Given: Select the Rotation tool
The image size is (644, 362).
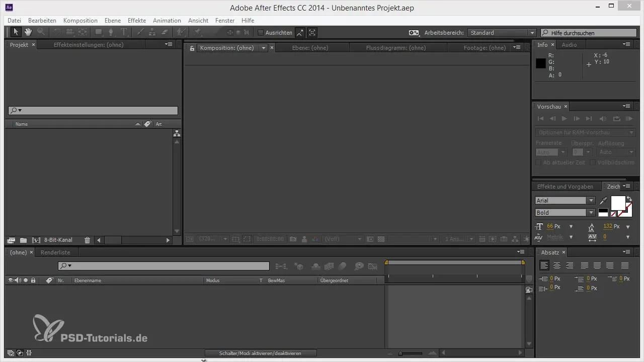Looking at the screenshot, I should 58,32.
